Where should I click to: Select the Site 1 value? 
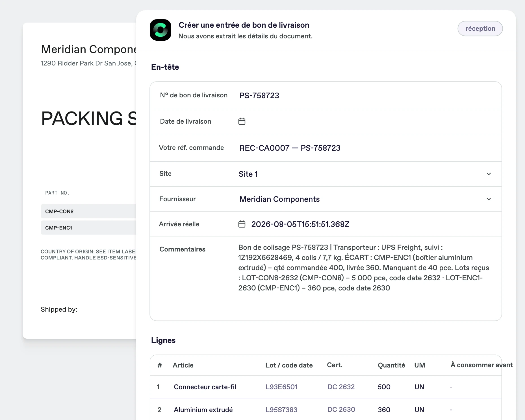[x=248, y=174]
